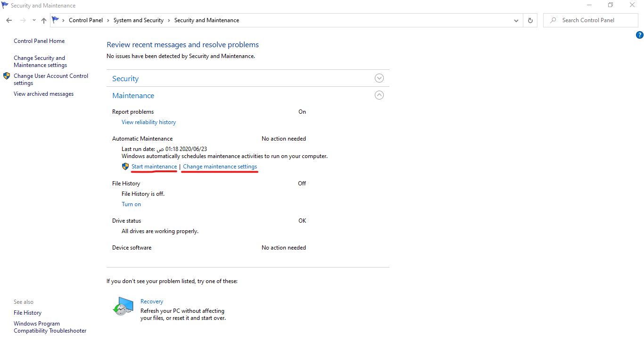Open Change maintenance settings link
644x343 pixels.
coord(220,167)
